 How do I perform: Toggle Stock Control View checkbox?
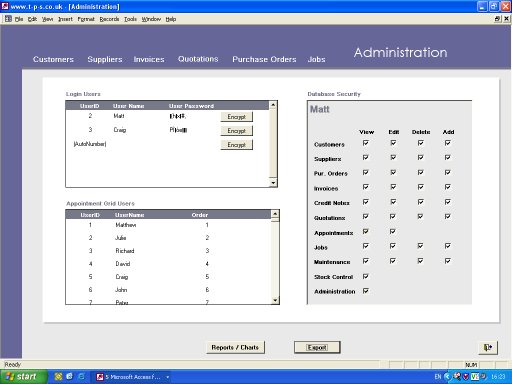[366, 276]
